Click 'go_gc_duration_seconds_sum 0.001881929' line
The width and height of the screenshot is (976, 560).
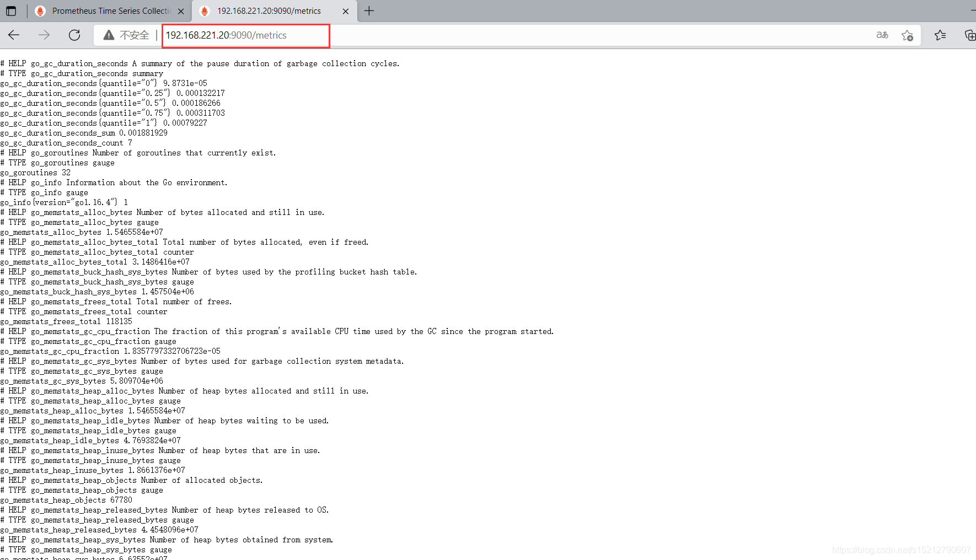coord(84,133)
